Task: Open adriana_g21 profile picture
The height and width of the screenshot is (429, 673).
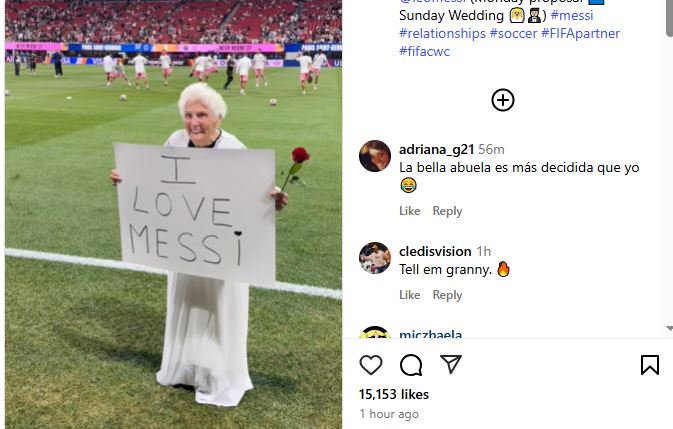Action: coord(375,156)
